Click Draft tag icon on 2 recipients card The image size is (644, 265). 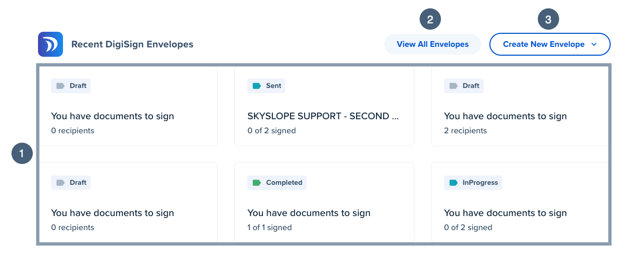click(x=453, y=86)
